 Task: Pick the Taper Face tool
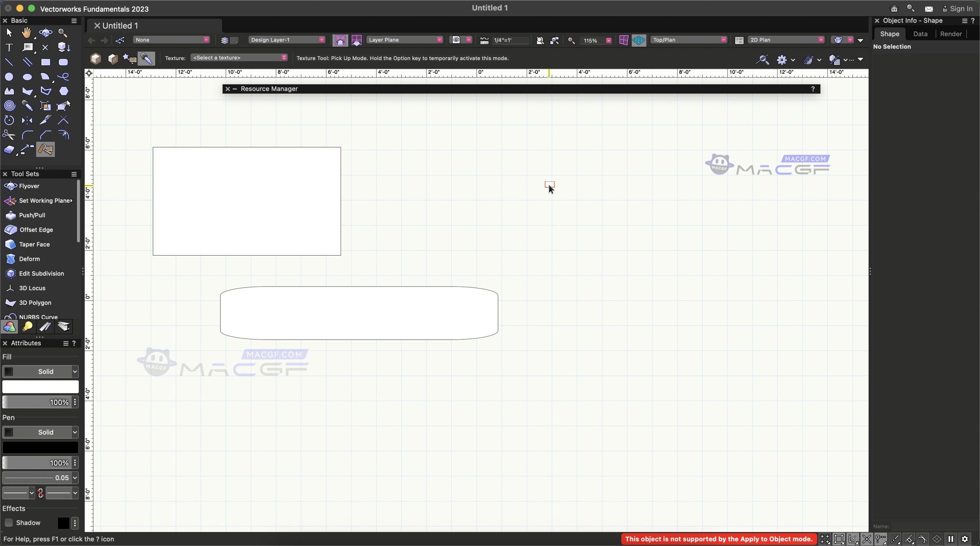[x=34, y=245]
